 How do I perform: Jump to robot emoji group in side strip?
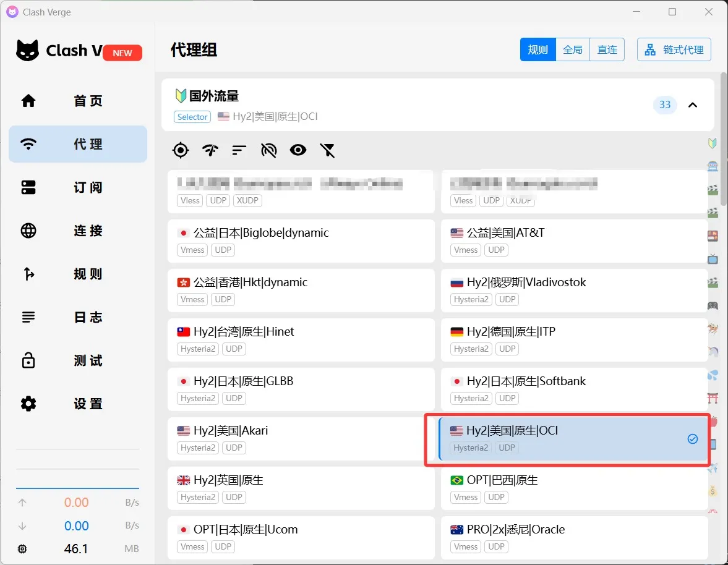(713, 166)
